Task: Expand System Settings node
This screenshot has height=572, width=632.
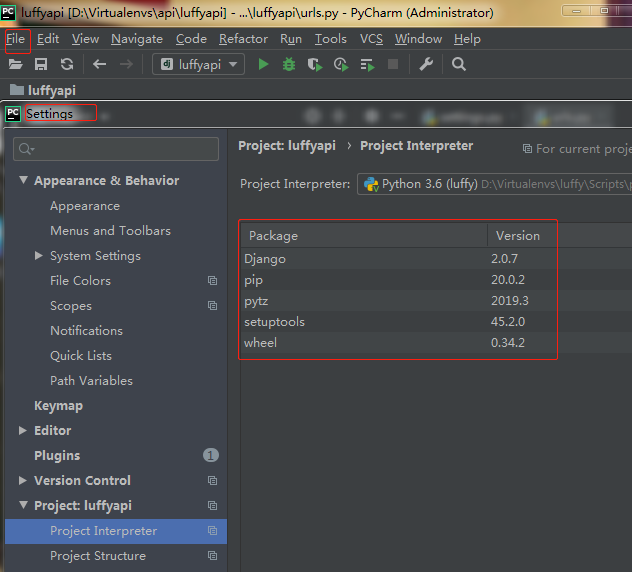Action: pyautogui.click(x=39, y=256)
